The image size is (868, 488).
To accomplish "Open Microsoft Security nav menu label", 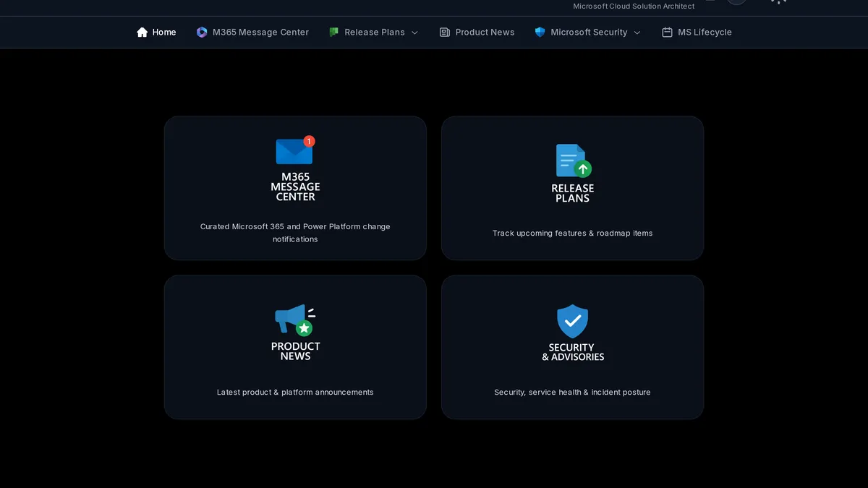I will coord(589,33).
